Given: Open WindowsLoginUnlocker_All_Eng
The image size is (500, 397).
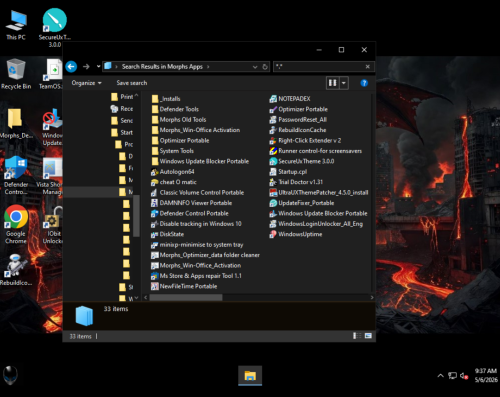Looking at the screenshot, I should (316, 224).
